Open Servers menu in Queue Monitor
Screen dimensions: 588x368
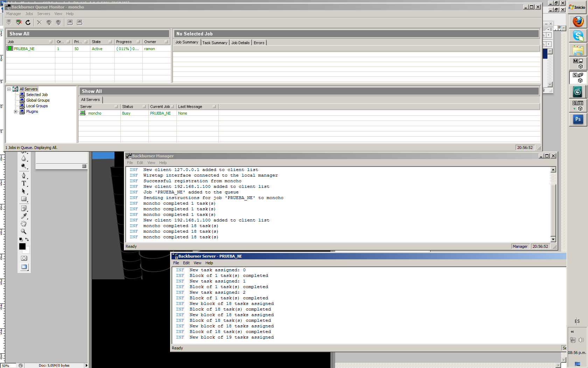click(x=44, y=14)
